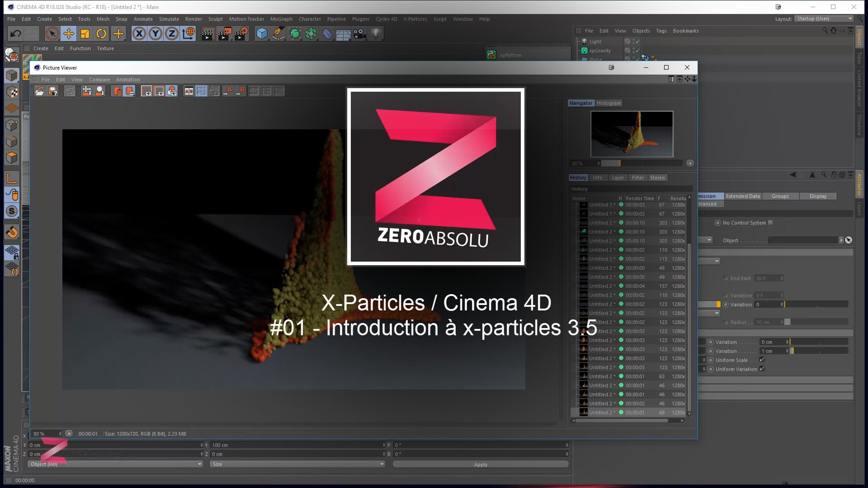Toggle Enable Snap magnet icon
This screenshot has height=488, width=868.
(x=12, y=232)
